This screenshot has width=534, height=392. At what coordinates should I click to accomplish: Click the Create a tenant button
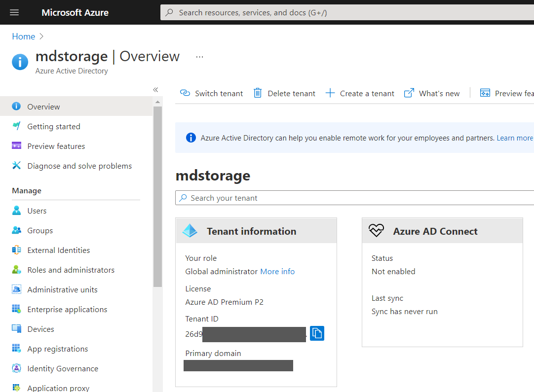tap(360, 93)
